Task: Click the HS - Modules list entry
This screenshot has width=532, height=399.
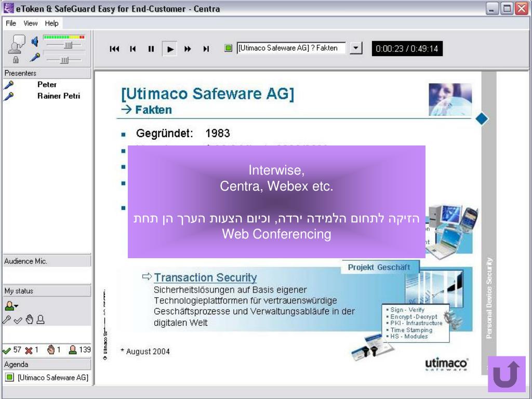Action: pyautogui.click(x=409, y=336)
